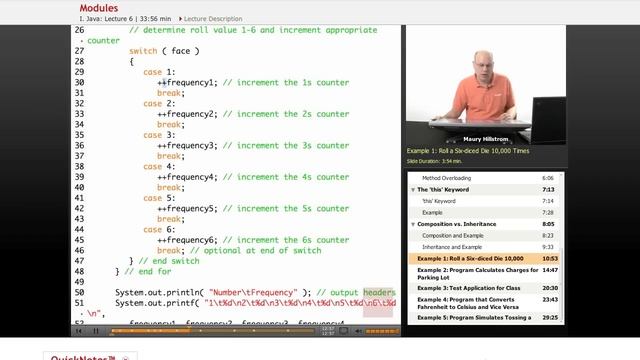Click the 10:53 timestamp in slide list
Image resolution: width=640 pixels, height=360 pixels.
click(550, 258)
